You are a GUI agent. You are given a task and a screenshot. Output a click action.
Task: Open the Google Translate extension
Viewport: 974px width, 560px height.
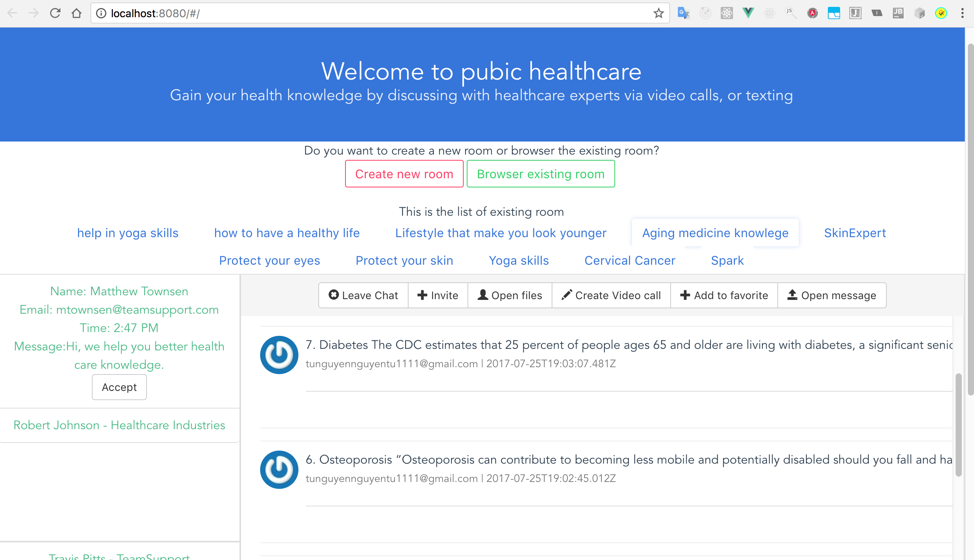click(683, 13)
